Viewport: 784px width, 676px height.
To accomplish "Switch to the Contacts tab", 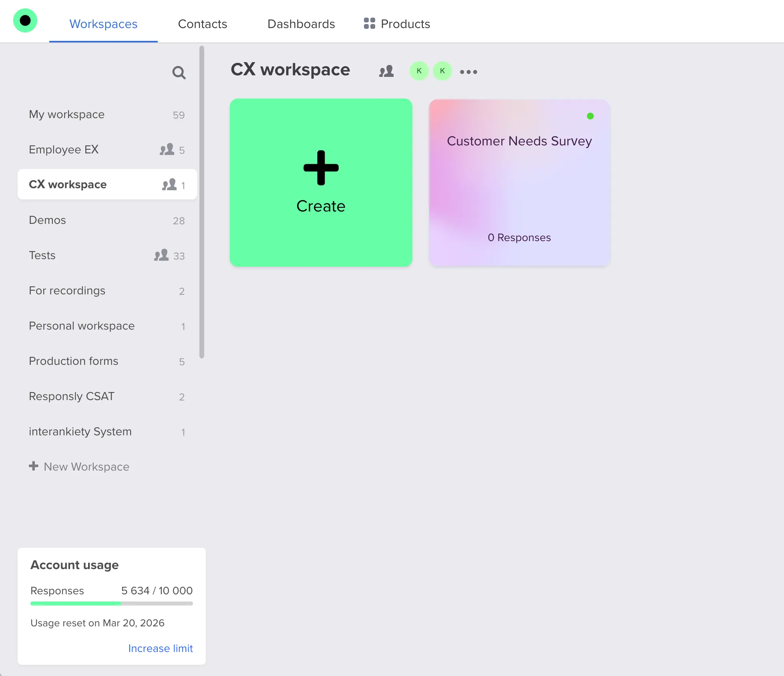I will (202, 24).
